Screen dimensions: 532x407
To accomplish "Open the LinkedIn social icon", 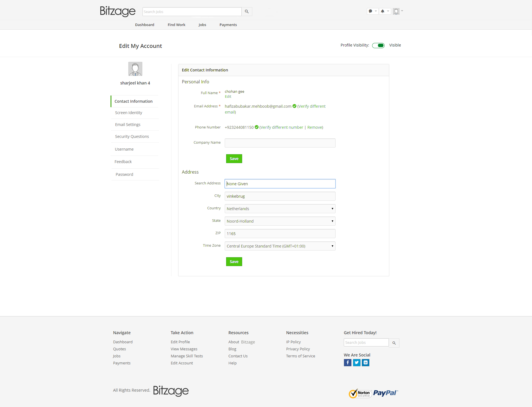I will (x=365, y=362).
